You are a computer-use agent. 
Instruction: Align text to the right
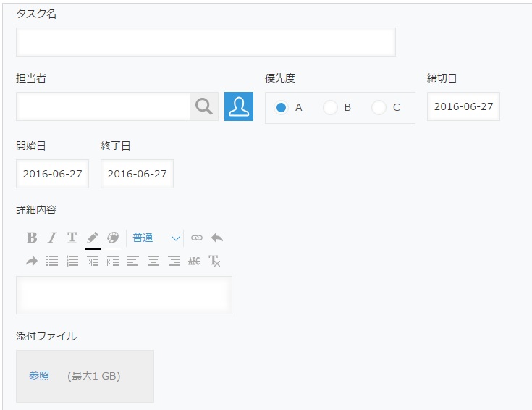tap(174, 262)
